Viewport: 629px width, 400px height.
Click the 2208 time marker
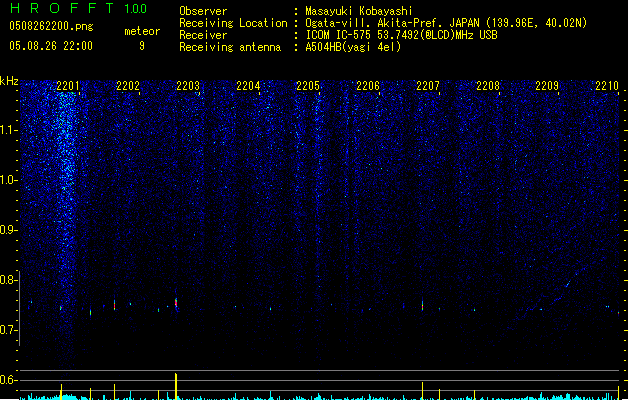[488, 86]
